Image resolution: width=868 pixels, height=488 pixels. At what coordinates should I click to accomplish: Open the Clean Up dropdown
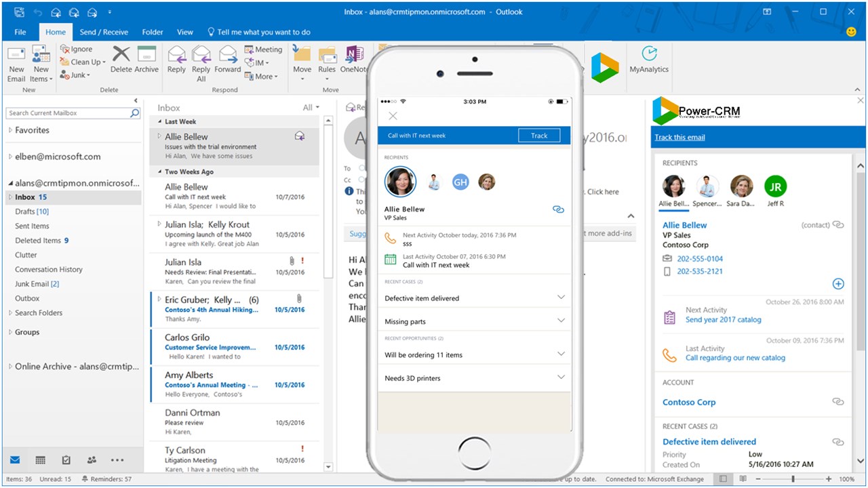pos(83,62)
